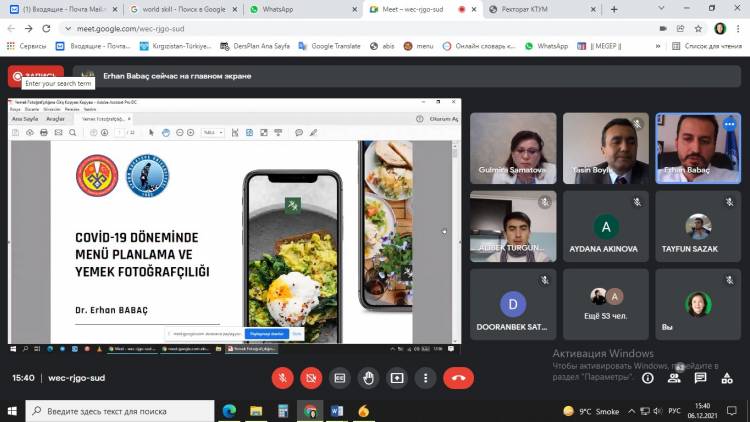
Task: Open options dots on Erhan Babaç tile
Action: [x=729, y=124]
